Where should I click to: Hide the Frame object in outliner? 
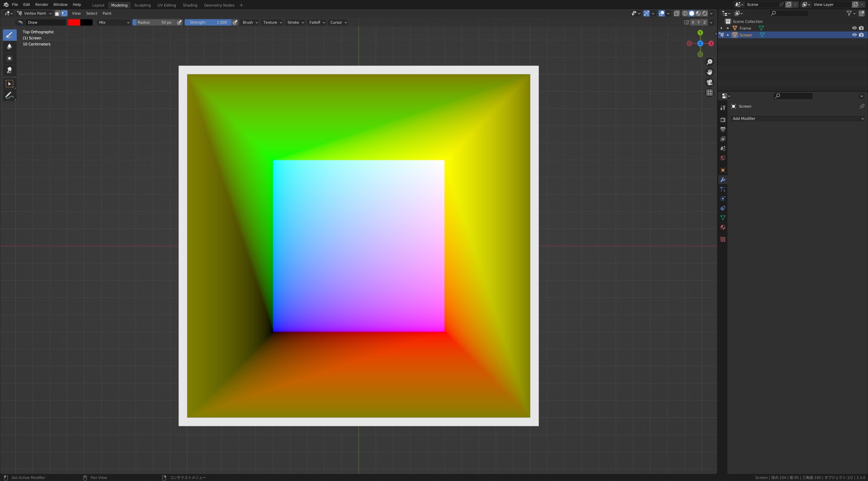pyautogui.click(x=854, y=28)
